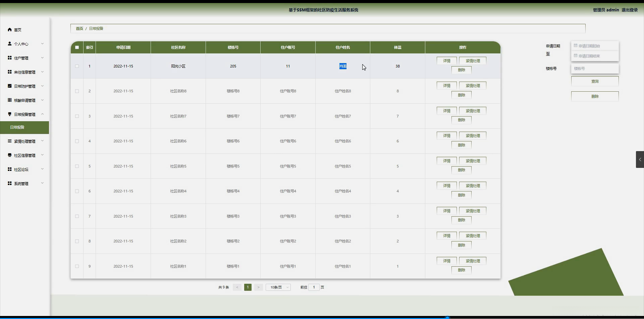
Task: Click the 前往 page number input
Action: coord(314,287)
